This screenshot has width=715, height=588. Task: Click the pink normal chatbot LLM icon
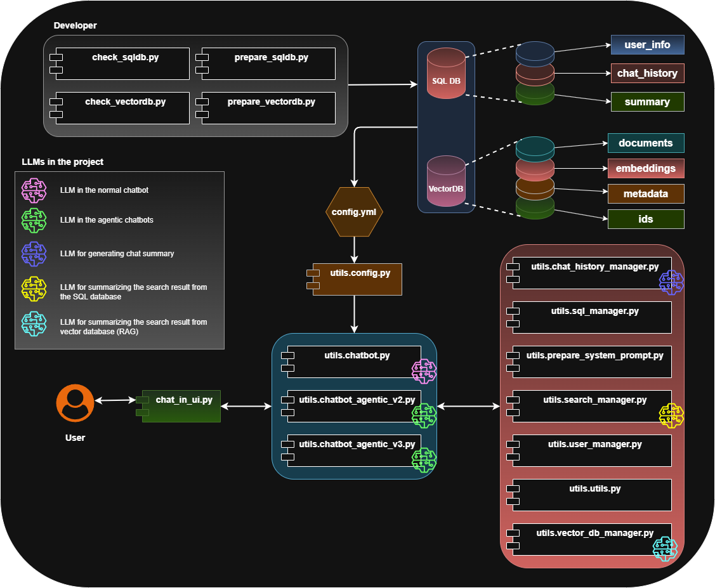coord(34,190)
